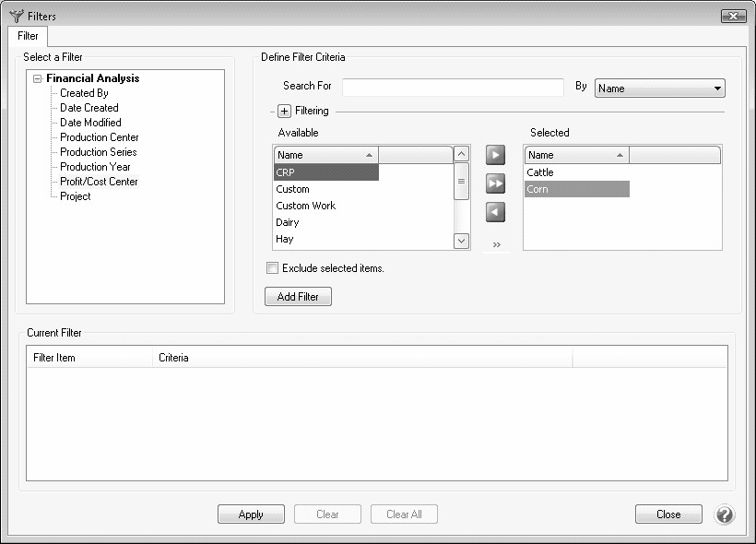Click the move-all-right double arrow button

point(495,183)
